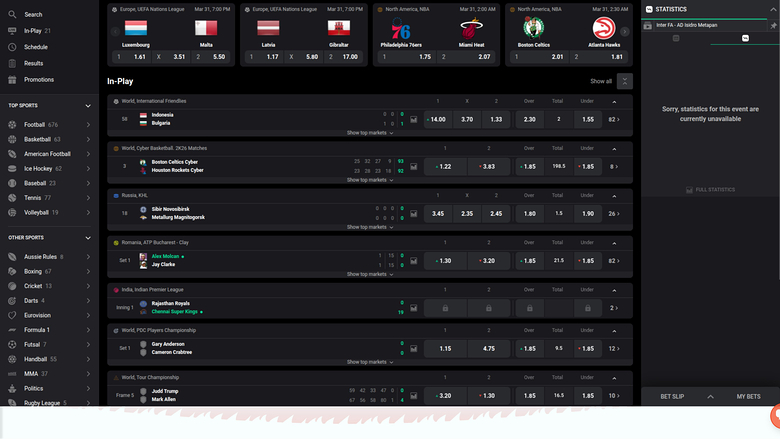Click Show all in-play events
The height and width of the screenshot is (439, 780).
[x=601, y=82]
